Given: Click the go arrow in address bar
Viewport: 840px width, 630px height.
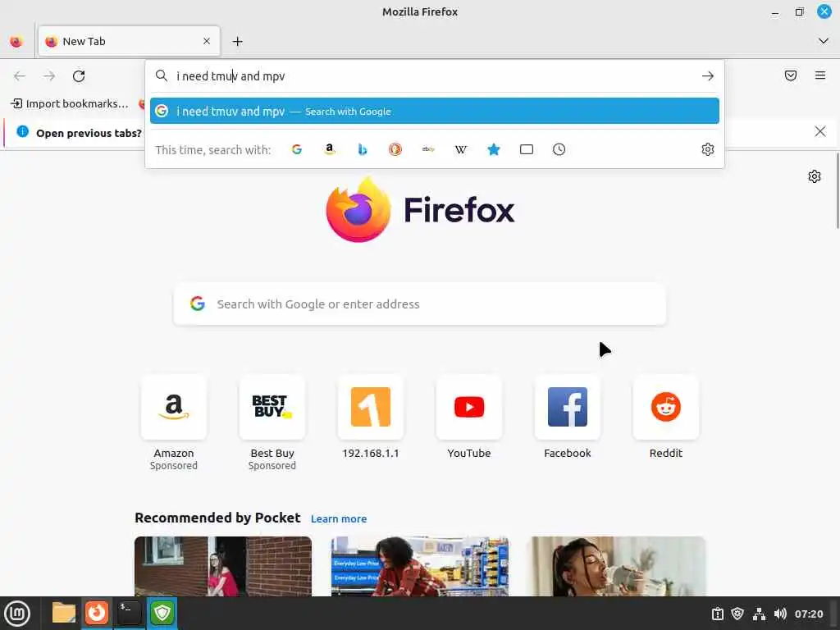Looking at the screenshot, I should [x=708, y=76].
